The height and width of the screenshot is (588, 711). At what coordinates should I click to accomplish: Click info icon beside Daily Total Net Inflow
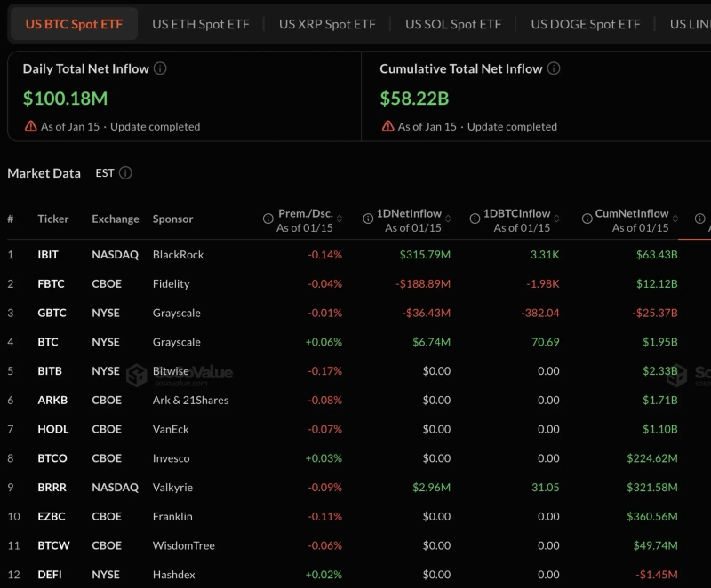[x=160, y=68]
